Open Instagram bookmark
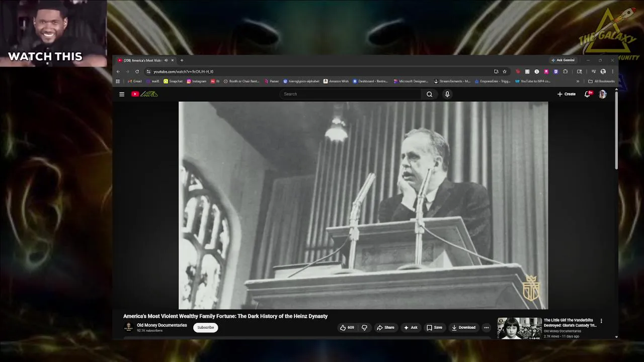The height and width of the screenshot is (362, 644). tap(197, 81)
